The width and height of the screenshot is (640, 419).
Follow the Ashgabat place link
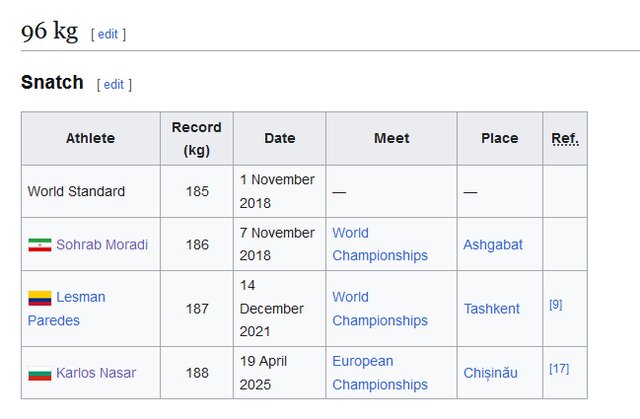click(493, 244)
